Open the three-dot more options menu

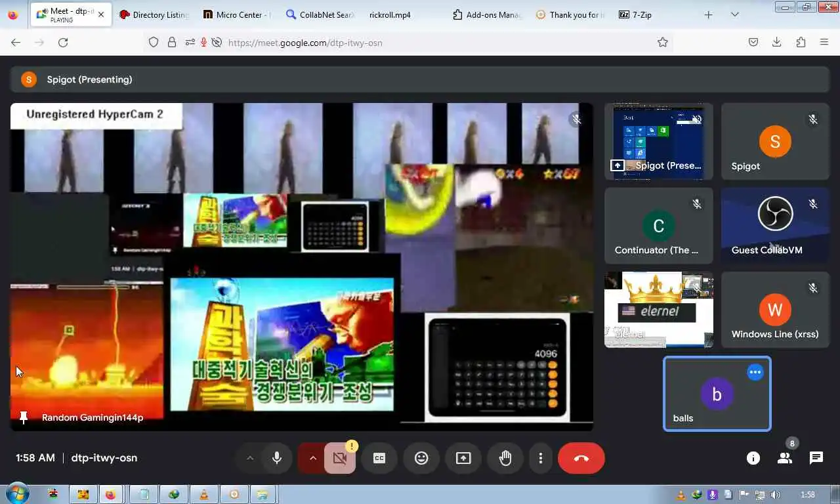(x=541, y=458)
